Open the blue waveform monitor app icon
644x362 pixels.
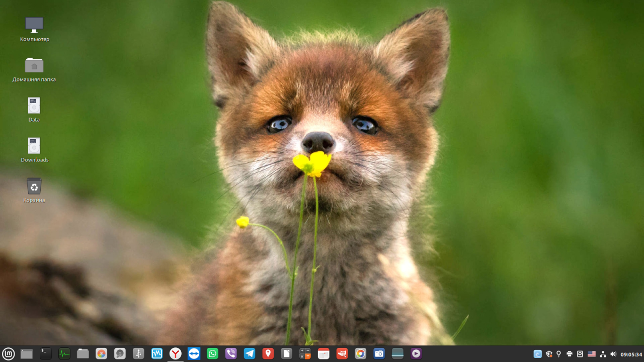[157, 354]
